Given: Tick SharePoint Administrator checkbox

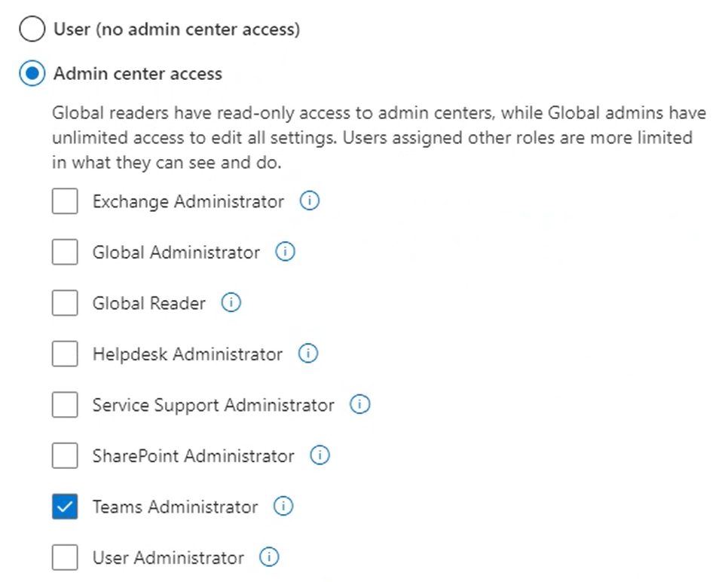Looking at the screenshot, I should [65, 455].
